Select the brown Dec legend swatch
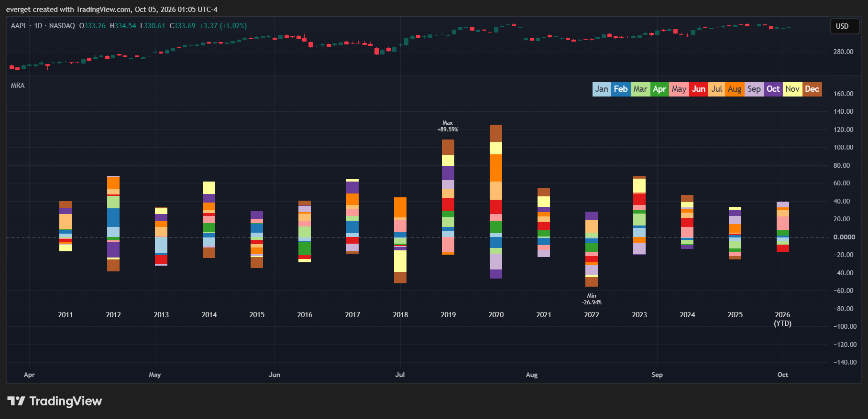Viewport: 868px width, 419px height. 812,89
